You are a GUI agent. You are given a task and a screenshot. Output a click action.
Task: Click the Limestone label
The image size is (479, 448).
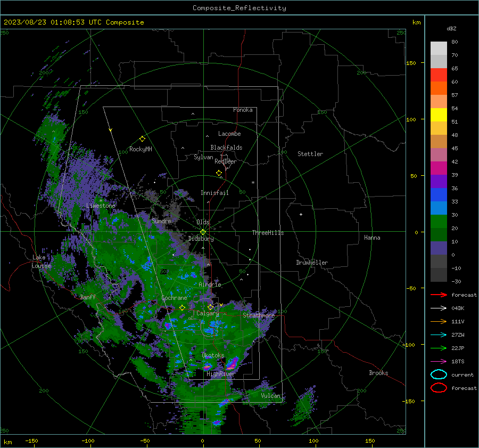101,206
